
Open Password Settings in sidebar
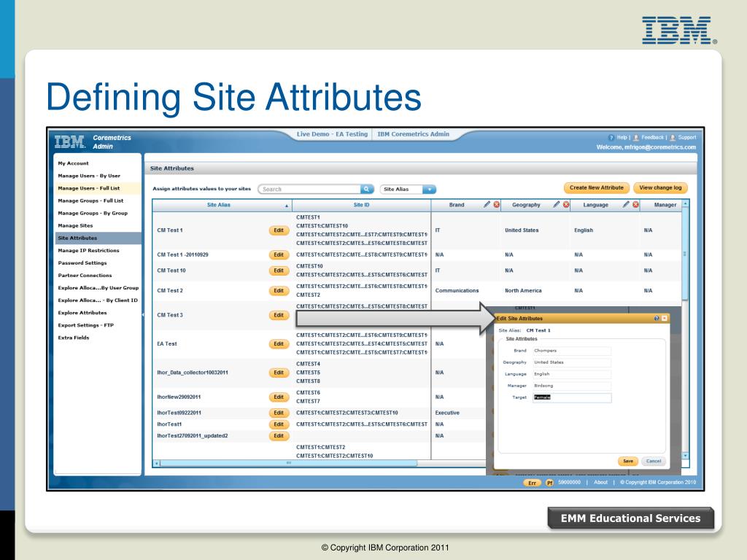tap(82, 262)
